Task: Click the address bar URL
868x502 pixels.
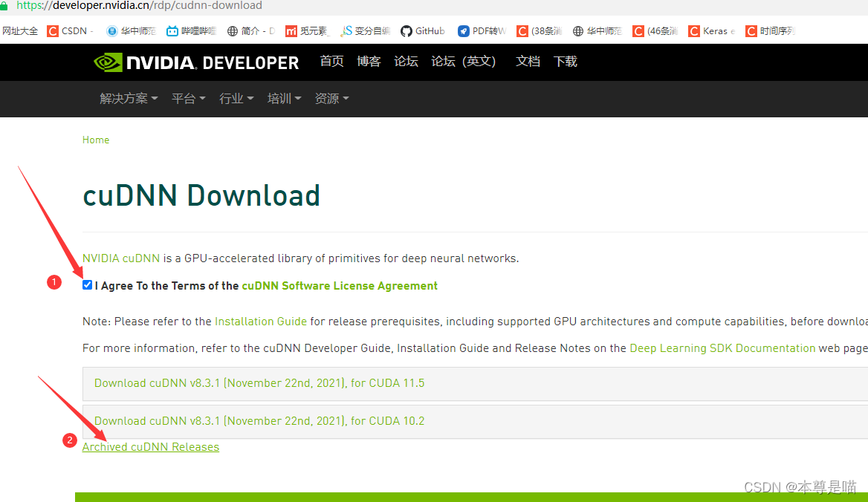Action: click(x=139, y=5)
